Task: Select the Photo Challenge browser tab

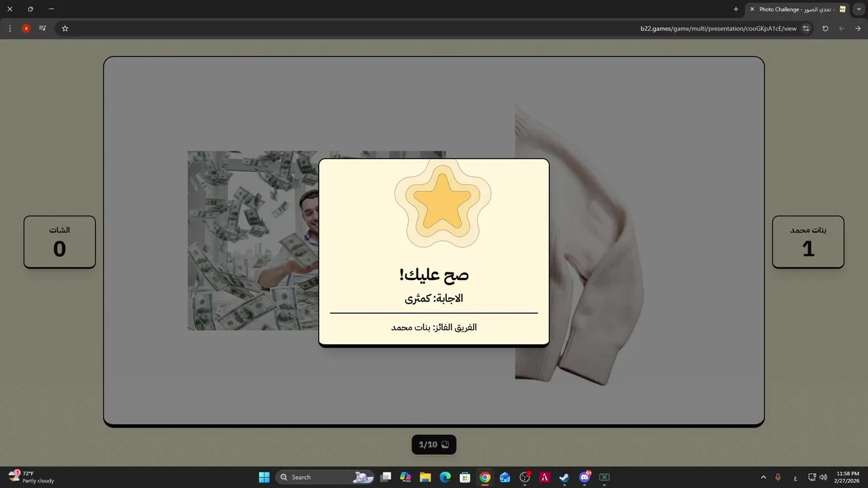Action: click(x=798, y=9)
